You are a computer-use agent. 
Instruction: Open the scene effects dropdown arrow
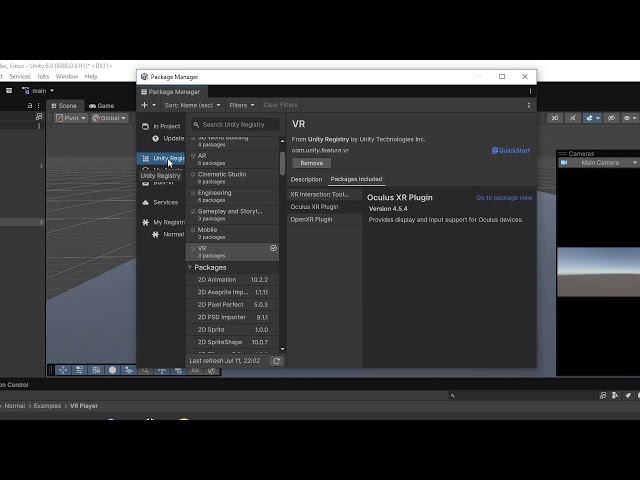coord(598,118)
